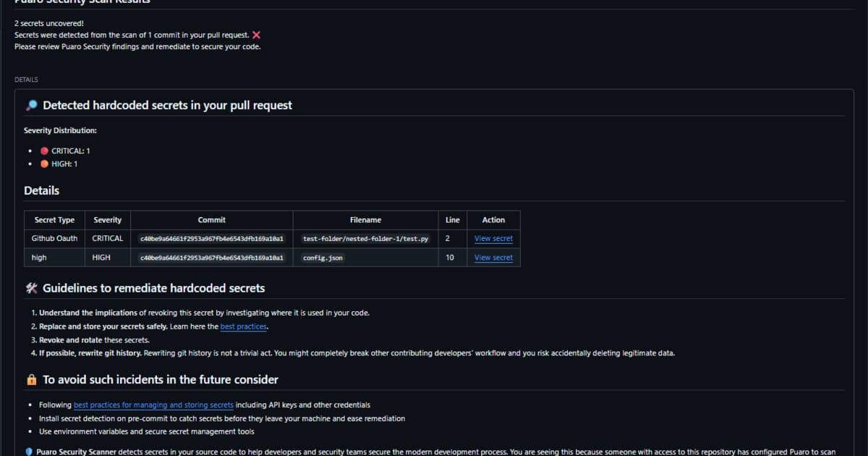This screenshot has width=868, height=456.
Task: Click the tools icon beside Guidelines heading
Action: pos(31,288)
